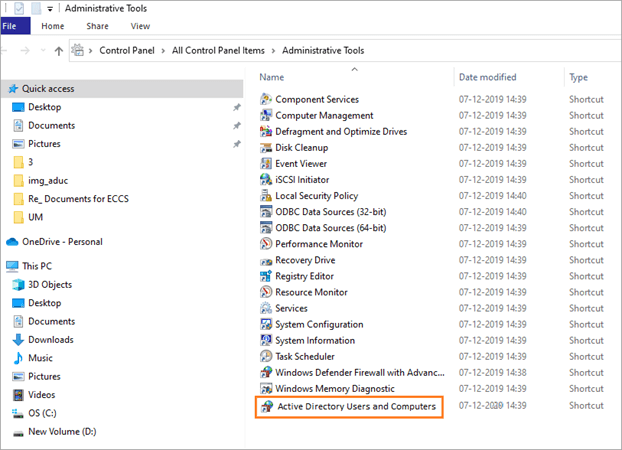Click the System Information icon
The width and height of the screenshot is (622, 450).
pyautogui.click(x=266, y=340)
